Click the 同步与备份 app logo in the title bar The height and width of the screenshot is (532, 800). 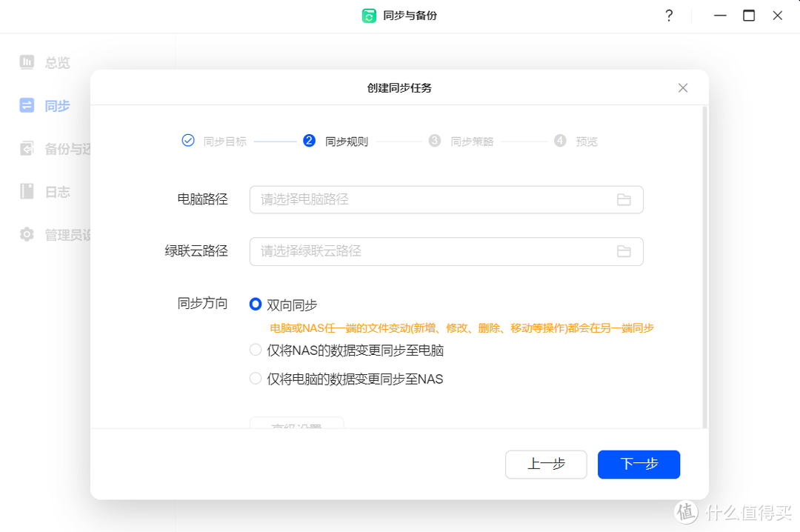(370, 15)
